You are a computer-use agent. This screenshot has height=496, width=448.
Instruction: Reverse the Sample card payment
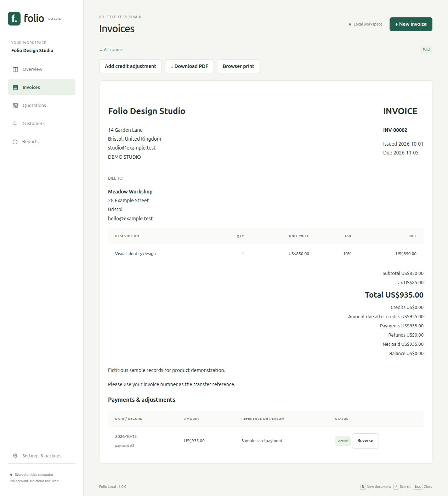[x=365, y=441]
